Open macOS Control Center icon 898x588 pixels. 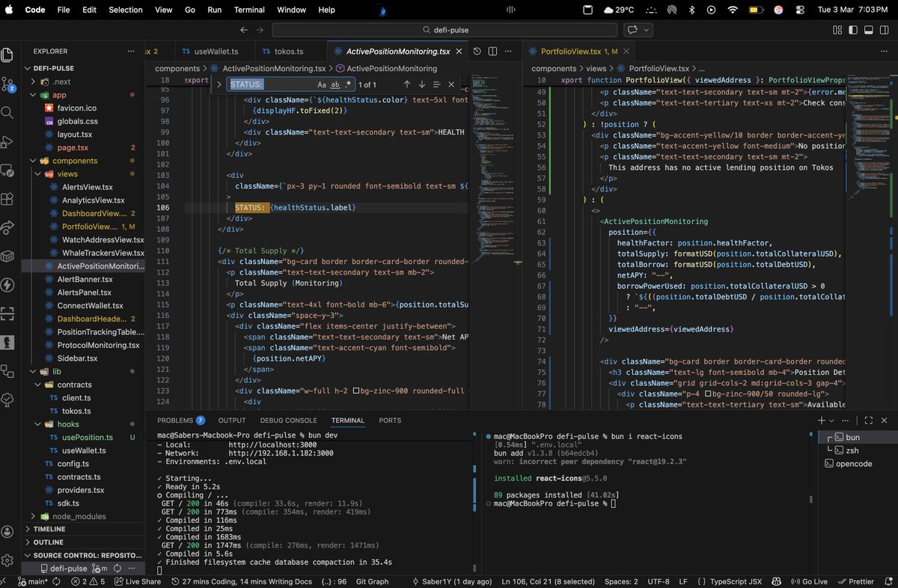tap(801, 10)
